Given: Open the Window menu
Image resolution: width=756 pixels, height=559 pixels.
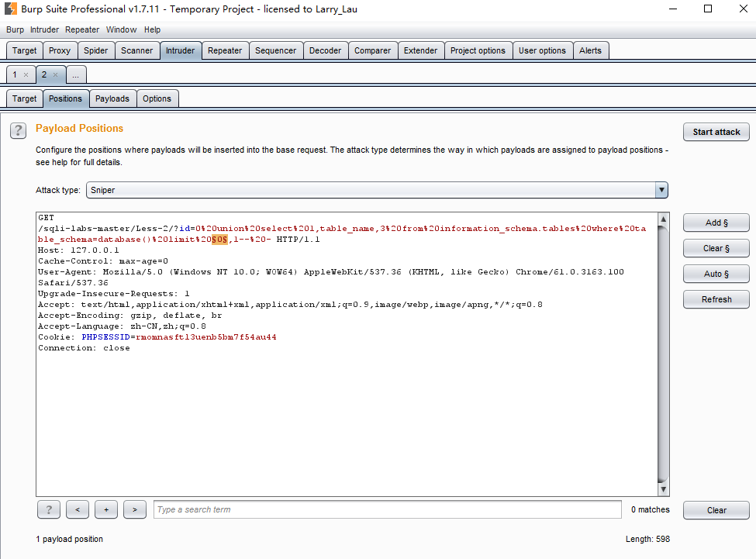Looking at the screenshot, I should point(122,29).
